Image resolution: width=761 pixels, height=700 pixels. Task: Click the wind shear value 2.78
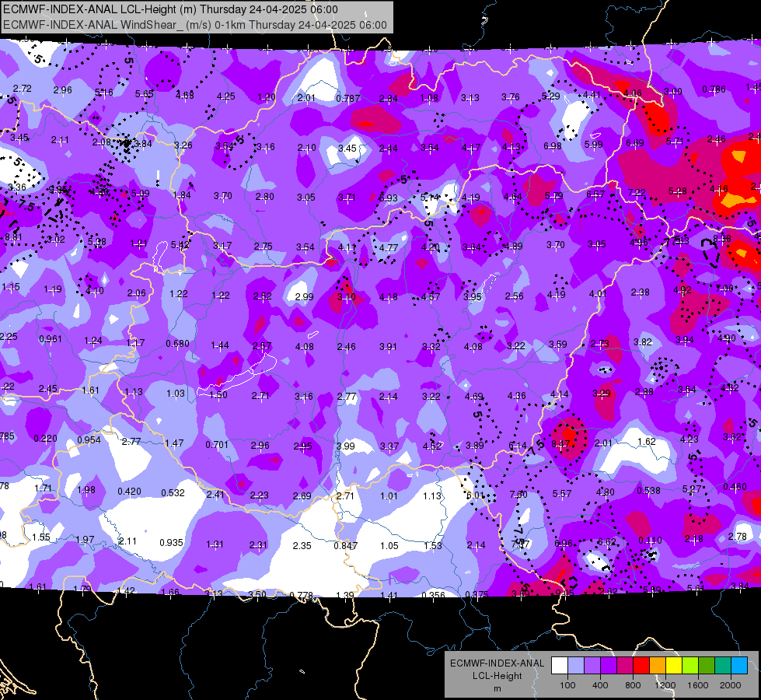(737, 537)
